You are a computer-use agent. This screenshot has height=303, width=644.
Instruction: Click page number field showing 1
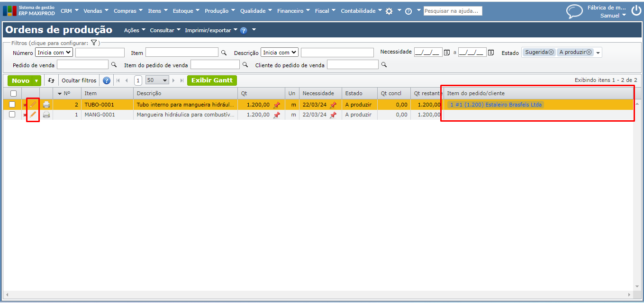pyautogui.click(x=138, y=80)
